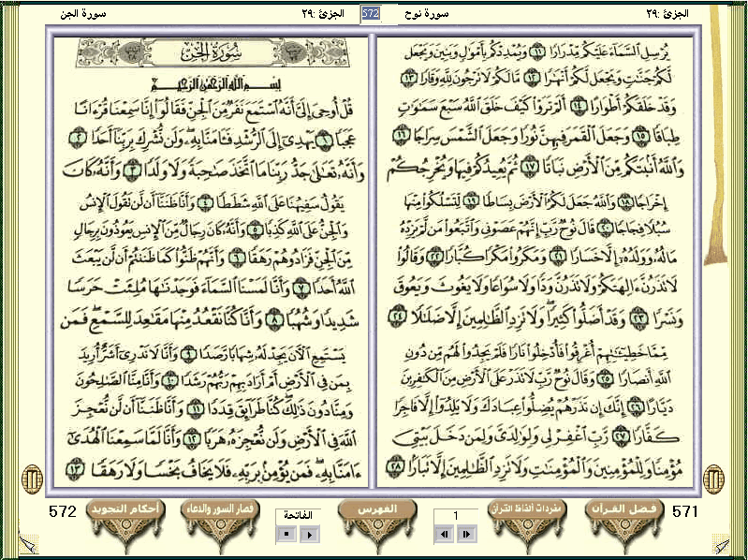The width and height of the screenshot is (748, 560).
Task: Click the round ornament icon left of the pages
Action: coord(33,479)
